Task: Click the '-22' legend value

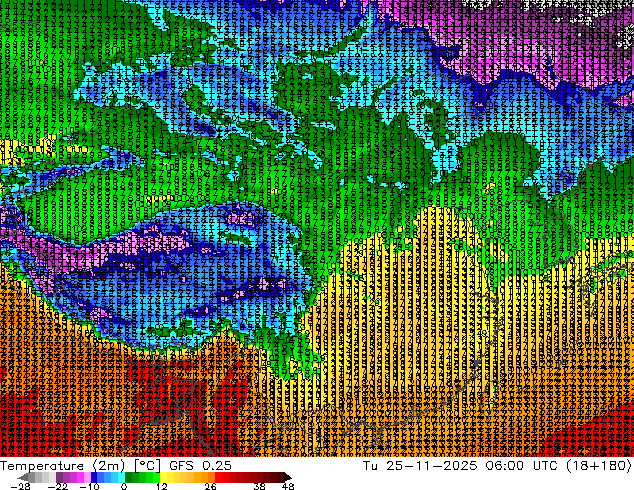Action: [58, 486]
